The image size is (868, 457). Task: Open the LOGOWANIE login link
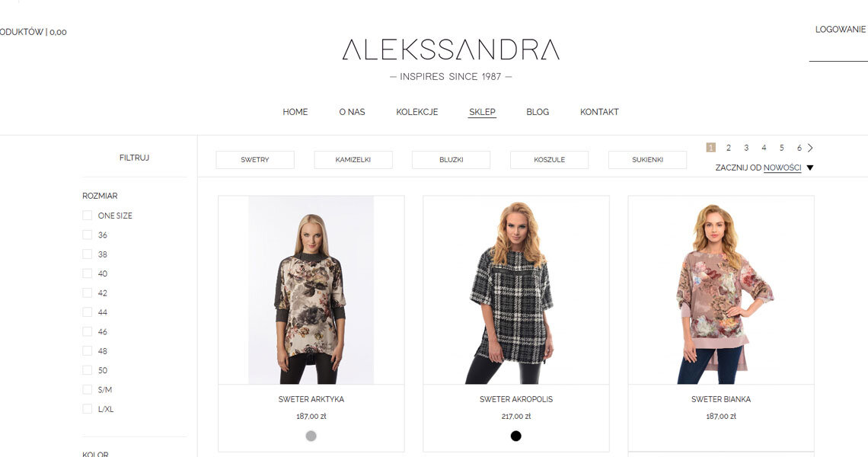(x=841, y=30)
